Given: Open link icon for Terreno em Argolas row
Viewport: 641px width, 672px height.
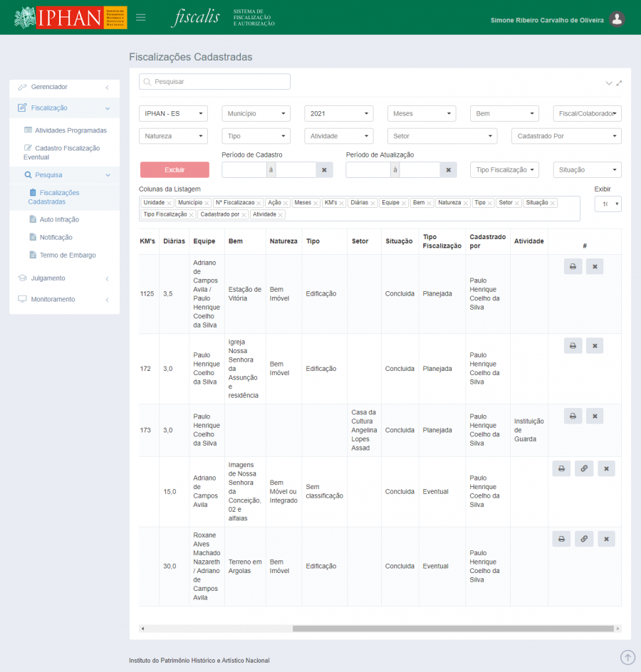Looking at the screenshot, I should point(583,539).
